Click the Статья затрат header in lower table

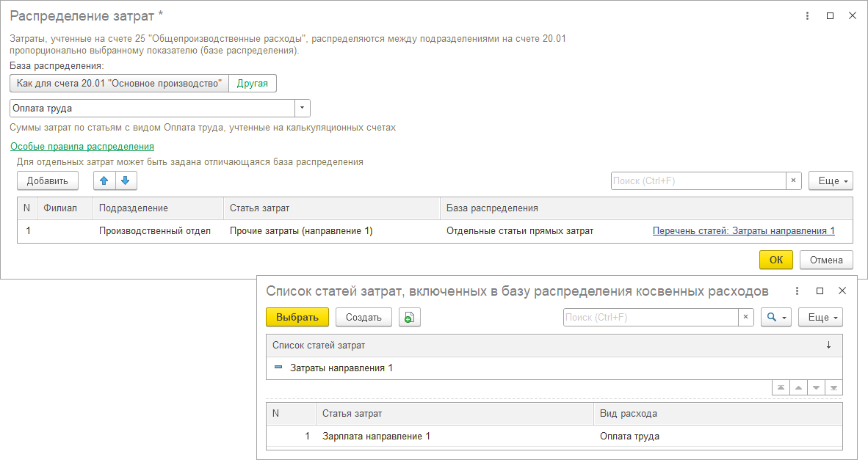455,414
